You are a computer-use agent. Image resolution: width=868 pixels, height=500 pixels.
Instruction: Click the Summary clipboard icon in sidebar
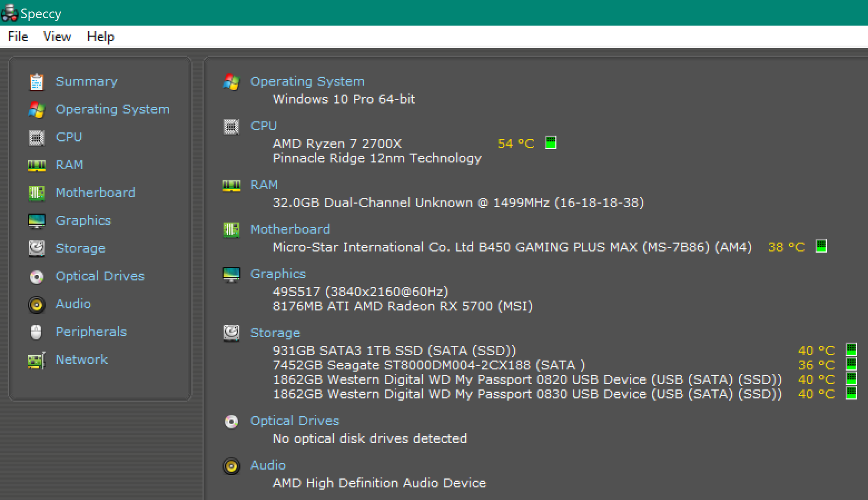click(x=36, y=82)
